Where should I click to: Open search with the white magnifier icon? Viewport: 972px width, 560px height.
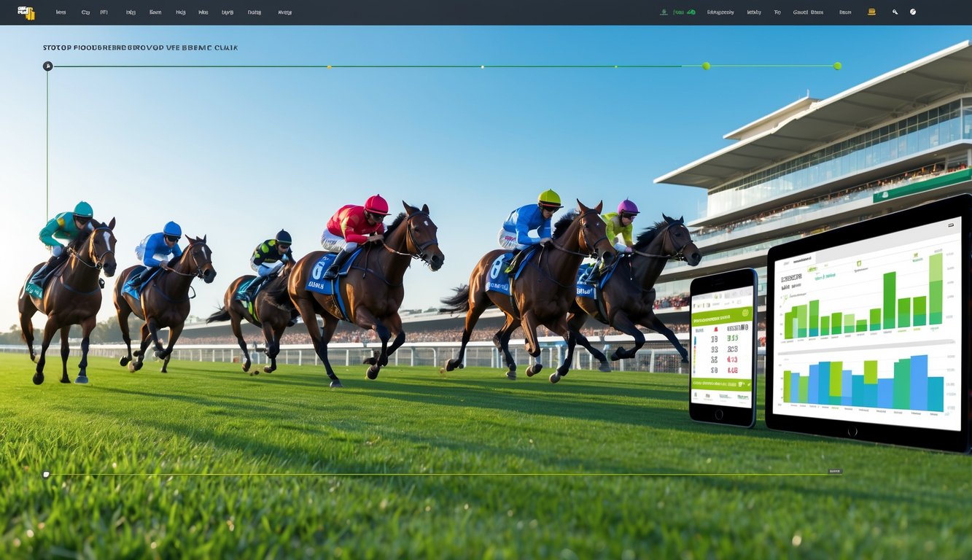tap(895, 12)
